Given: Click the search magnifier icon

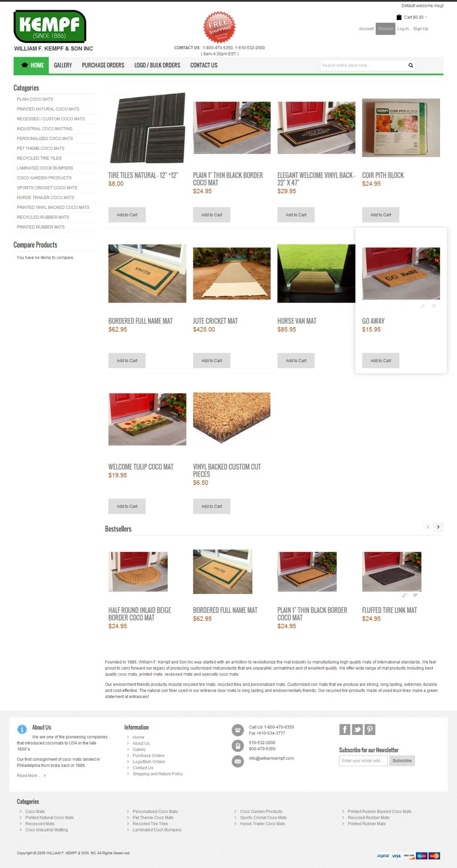Looking at the screenshot, I should (x=411, y=65).
